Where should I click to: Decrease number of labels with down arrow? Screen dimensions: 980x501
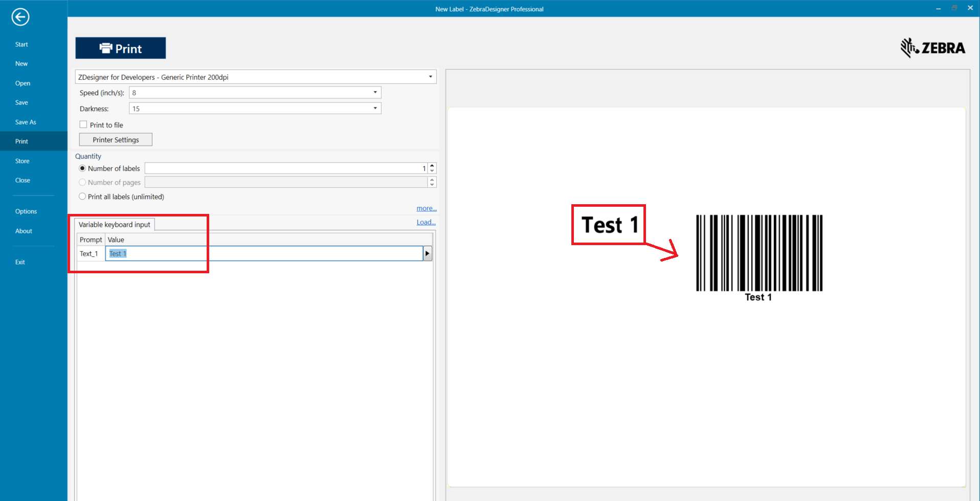432,171
